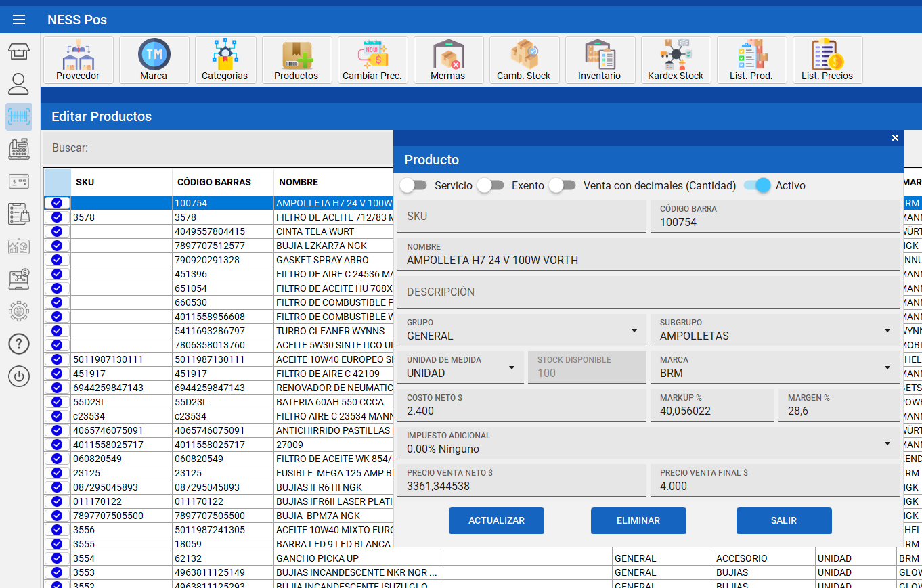Image resolution: width=922 pixels, height=588 pixels.
Task: Toggle the Exento switch
Action: pos(491,185)
